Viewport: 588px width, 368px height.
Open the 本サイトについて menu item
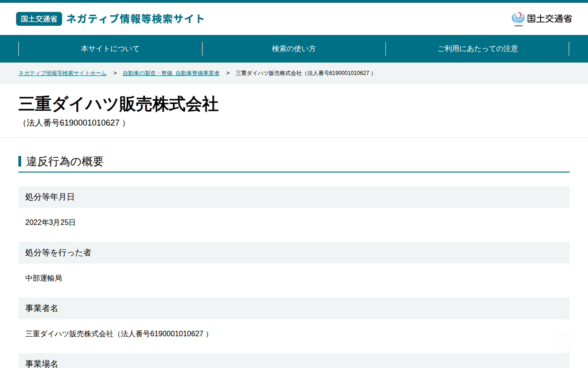tap(110, 49)
